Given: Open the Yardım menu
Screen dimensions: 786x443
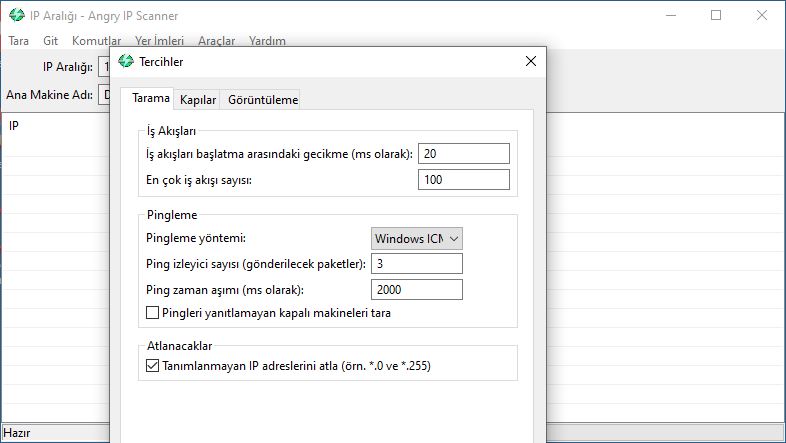Looking at the screenshot, I should pos(267,41).
